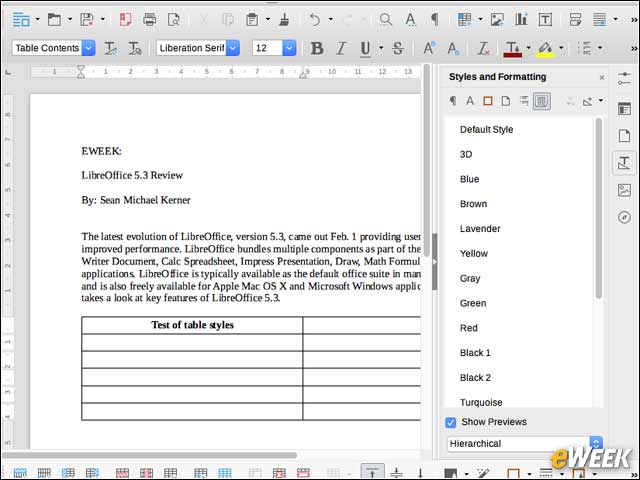Viewport: 640px width, 480px height.
Task: Click the Superscript icon
Action: tap(429, 48)
